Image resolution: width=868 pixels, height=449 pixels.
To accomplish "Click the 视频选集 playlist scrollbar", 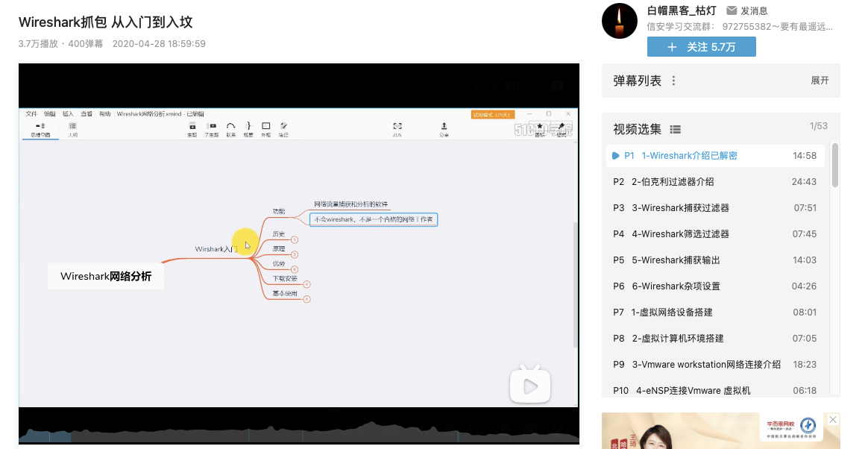I will pyautogui.click(x=834, y=165).
